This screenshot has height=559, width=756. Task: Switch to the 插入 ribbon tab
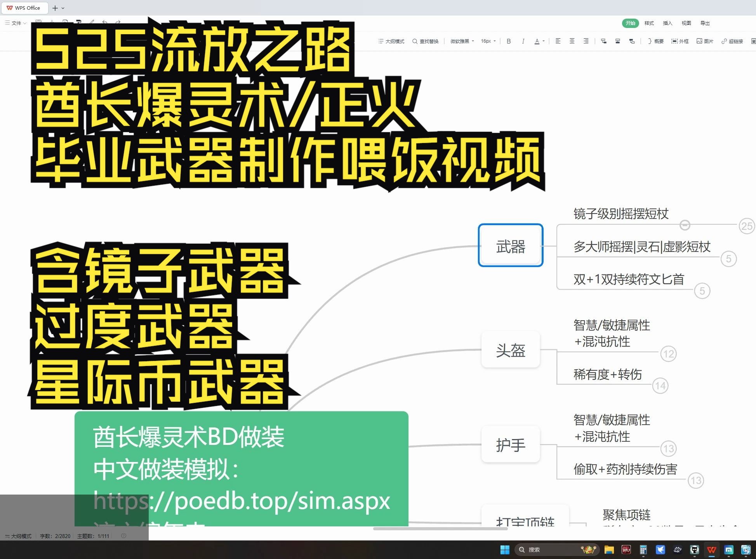(x=667, y=23)
